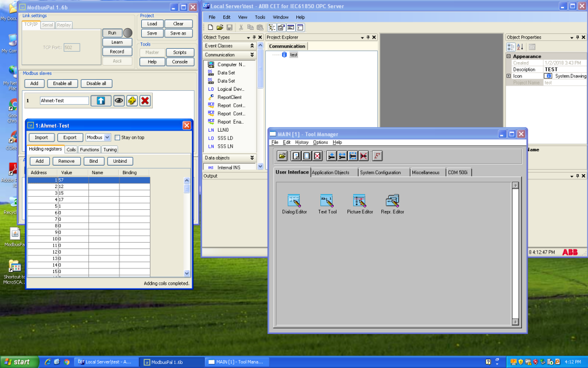Click the red F font icon in Tool Manager
The width and height of the screenshot is (588, 368).
point(377,156)
